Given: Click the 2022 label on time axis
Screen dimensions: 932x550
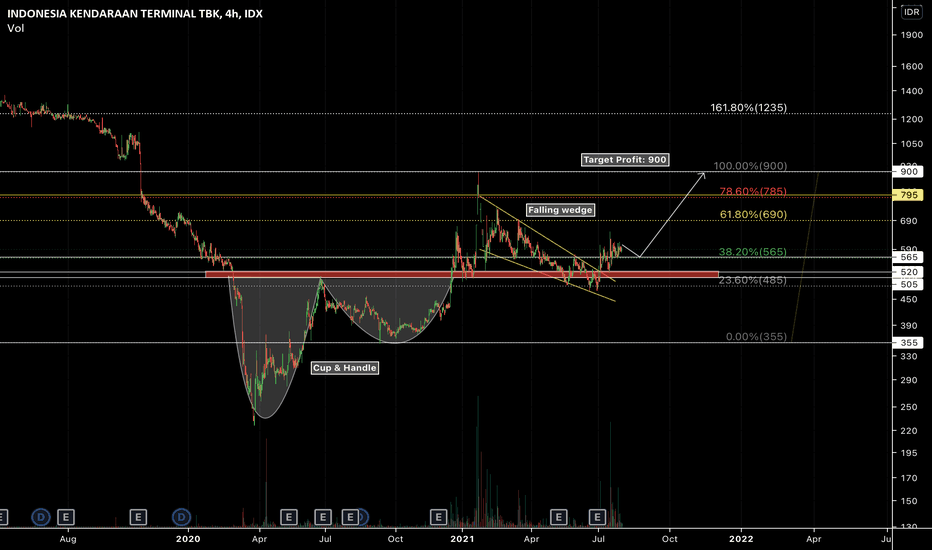Looking at the screenshot, I should tap(741, 539).
